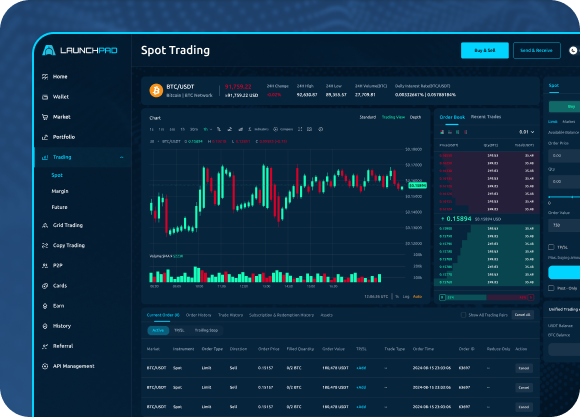This screenshot has height=417, width=580.
Task: Collapse the Trading sidebar section
Action: coord(122,157)
